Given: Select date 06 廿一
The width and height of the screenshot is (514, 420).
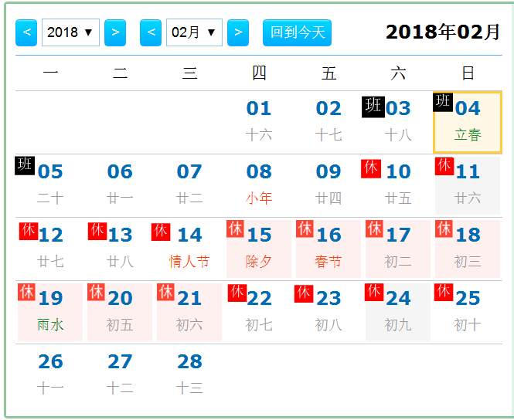Looking at the screenshot, I should click(x=120, y=185).
